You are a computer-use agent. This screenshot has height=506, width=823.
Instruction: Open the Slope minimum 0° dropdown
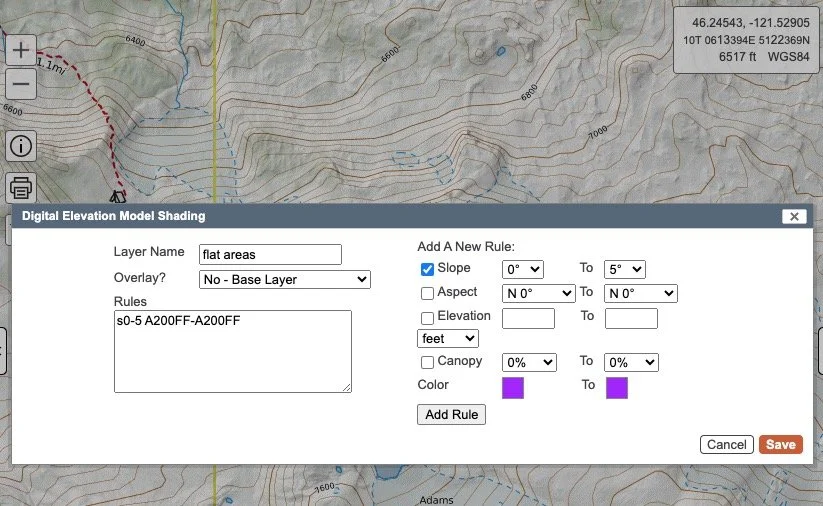[x=522, y=269]
